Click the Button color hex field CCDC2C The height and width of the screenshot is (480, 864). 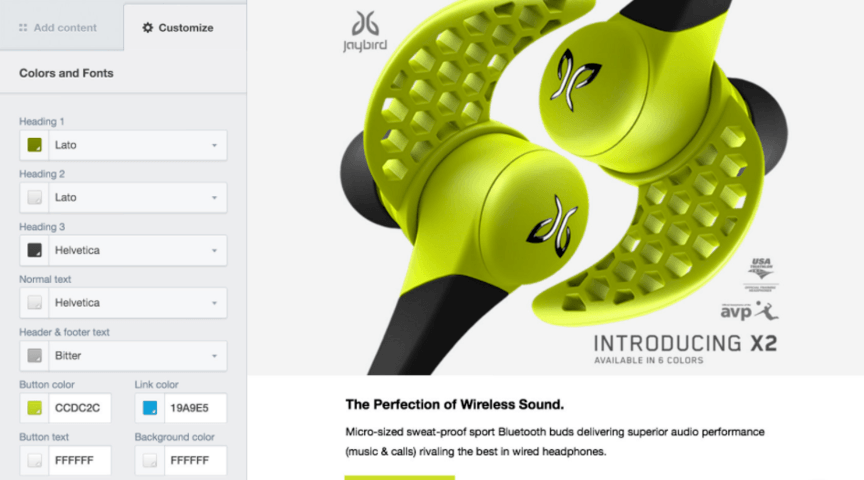pyautogui.click(x=80, y=408)
